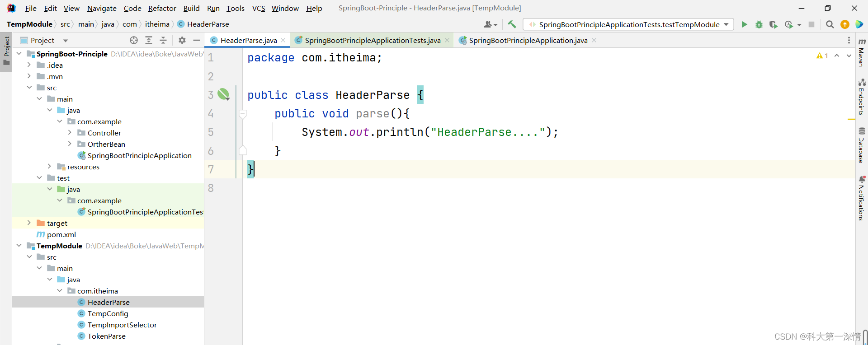Collapse all in Project panel
868x345 pixels.
[x=163, y=40]
